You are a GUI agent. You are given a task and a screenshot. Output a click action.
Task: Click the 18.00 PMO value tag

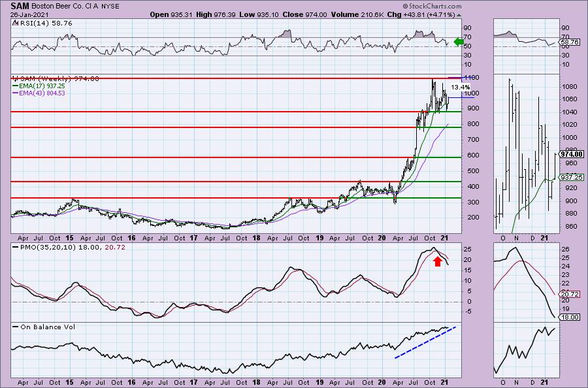570,317
